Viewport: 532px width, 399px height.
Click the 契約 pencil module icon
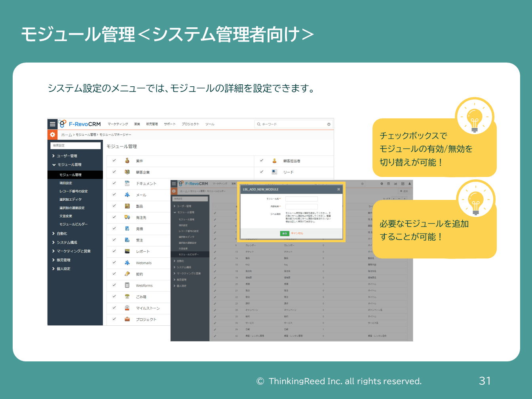[127, 274]
